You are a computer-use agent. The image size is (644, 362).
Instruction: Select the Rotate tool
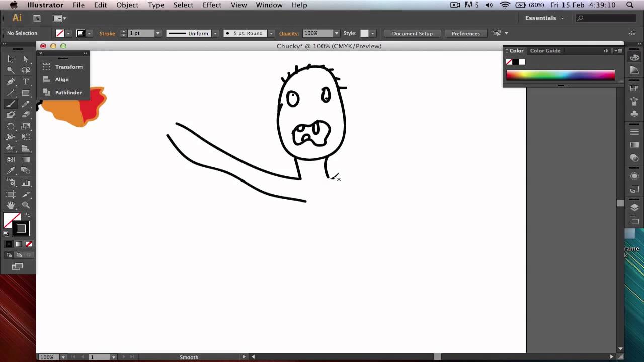click(x=11, y=126)
